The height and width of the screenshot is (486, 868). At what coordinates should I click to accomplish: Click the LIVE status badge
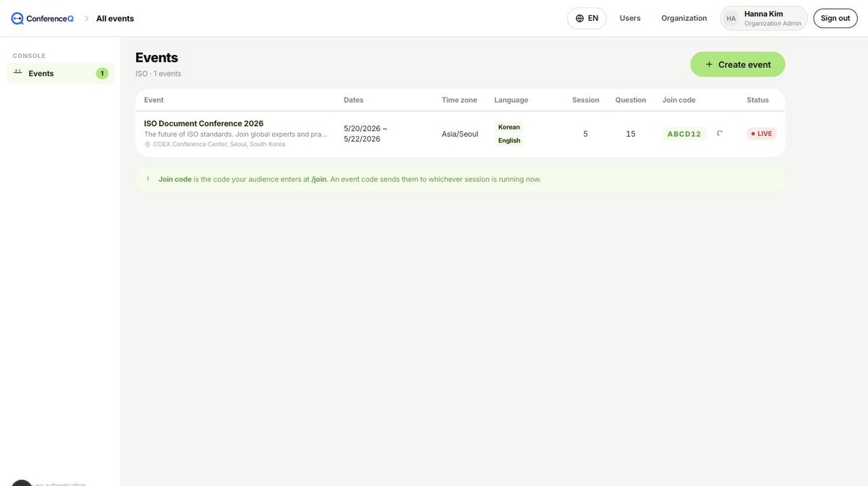tap(762, 134)
